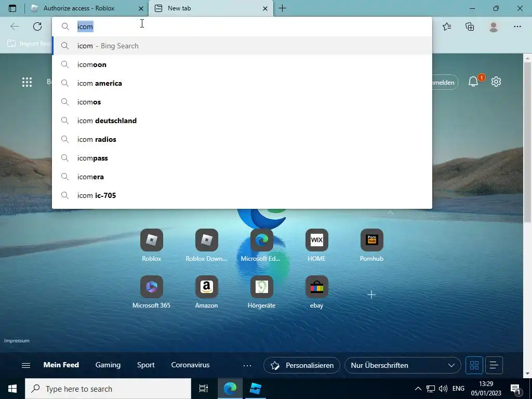The image size is (532, 399).
Task: Open the Favorites star icon
Action: pyautogui.click(x=447, y=26)
